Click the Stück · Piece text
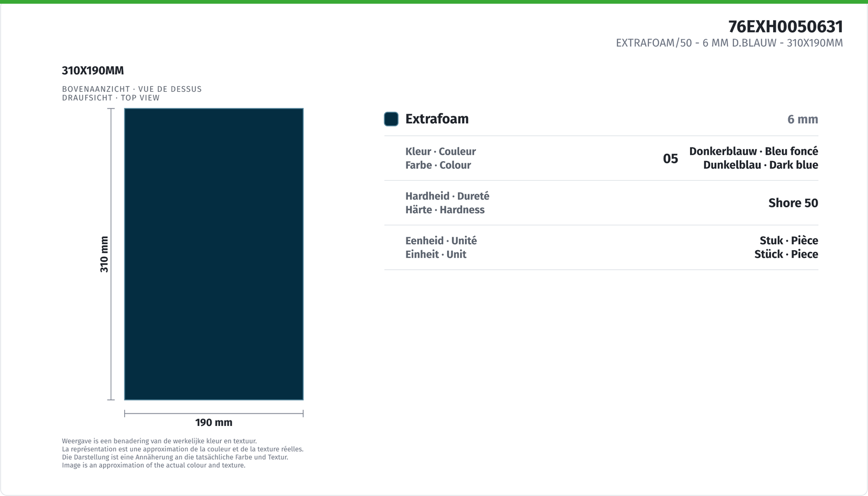868x496 pixels. [786, 254]
